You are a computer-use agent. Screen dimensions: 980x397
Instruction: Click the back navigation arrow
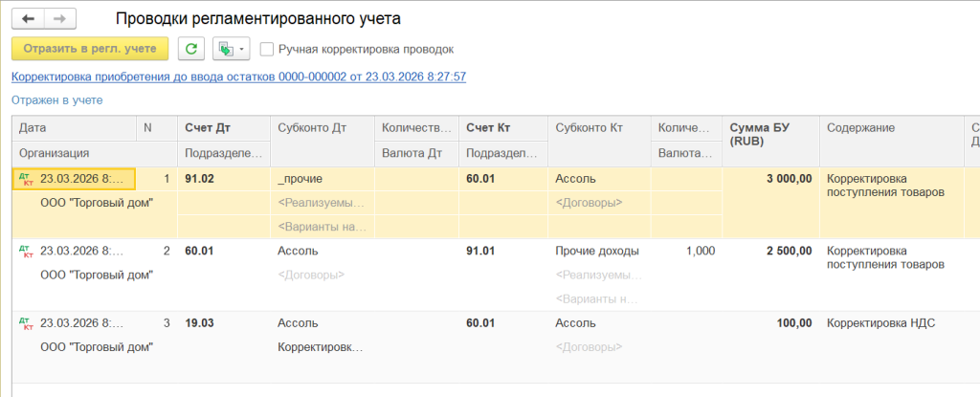[x=28, y=19]
